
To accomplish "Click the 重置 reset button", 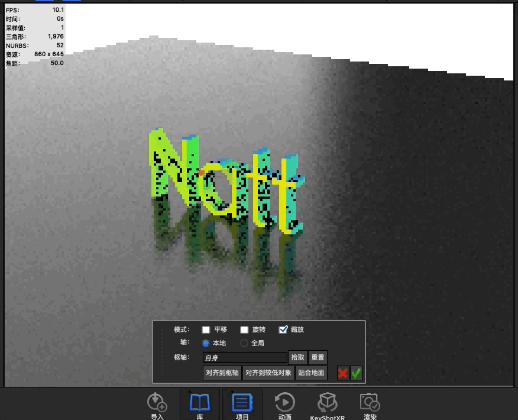I will point(318,358).
